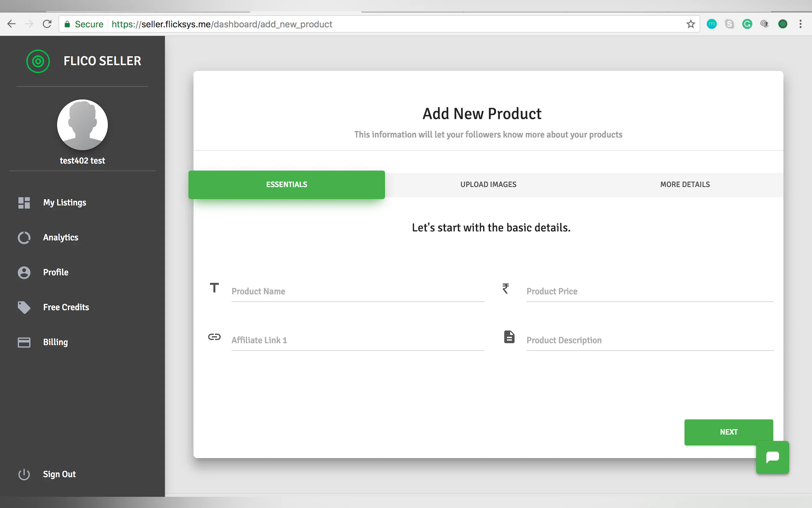Screen dimensions: 812x508
Task: Click the Free Credits tag icon
Action: tap(24, 307)
